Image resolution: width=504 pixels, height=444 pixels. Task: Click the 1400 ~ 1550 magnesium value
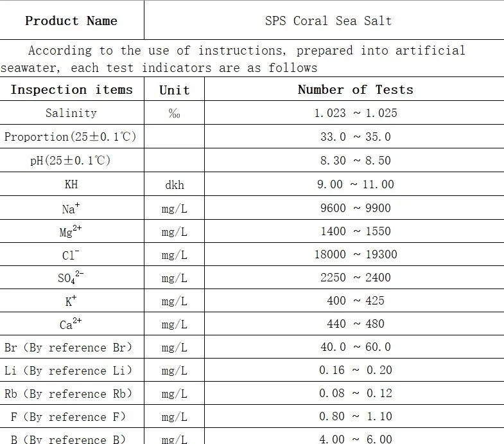tap(356, 231)
